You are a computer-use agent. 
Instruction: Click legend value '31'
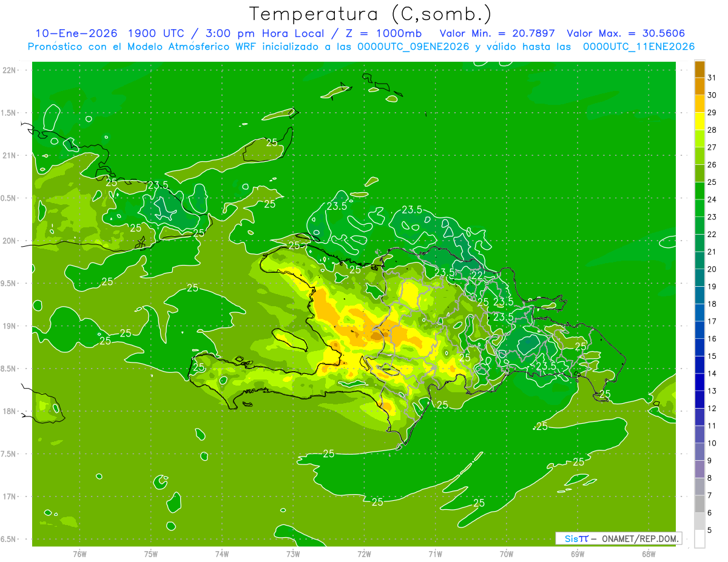point(712,77)
